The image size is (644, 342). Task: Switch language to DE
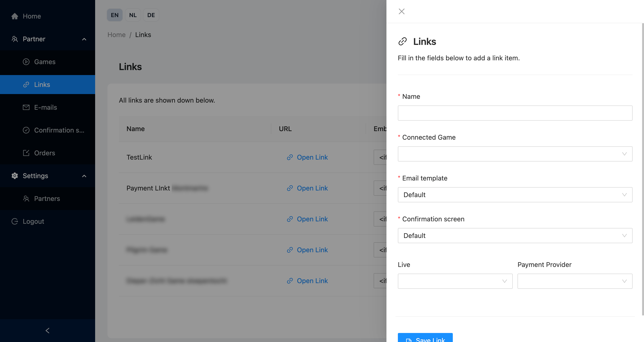pyautogui.click(x=151, y=15)
